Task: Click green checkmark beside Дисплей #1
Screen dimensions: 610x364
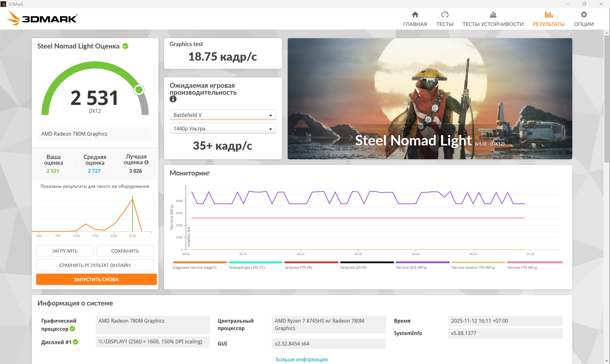Action: [76, 342]
